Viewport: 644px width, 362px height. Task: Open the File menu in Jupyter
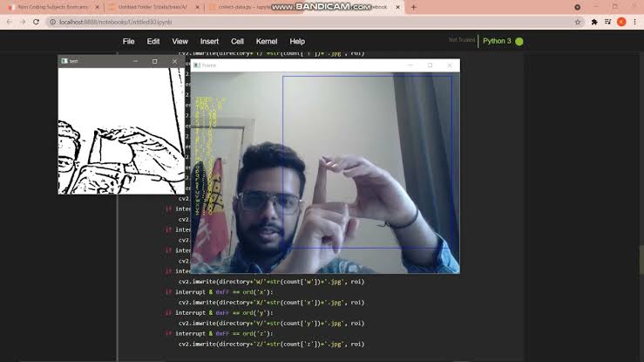(x=129, y=42)
